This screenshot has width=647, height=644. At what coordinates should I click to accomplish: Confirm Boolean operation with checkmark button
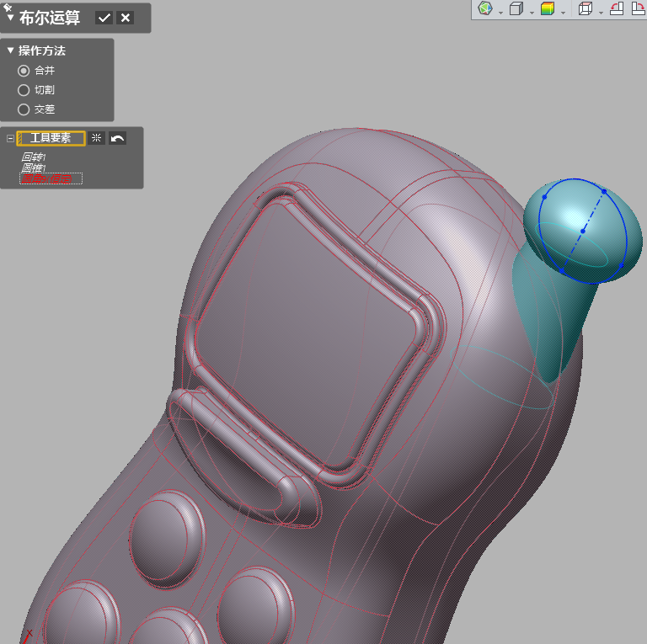point(104,18)
